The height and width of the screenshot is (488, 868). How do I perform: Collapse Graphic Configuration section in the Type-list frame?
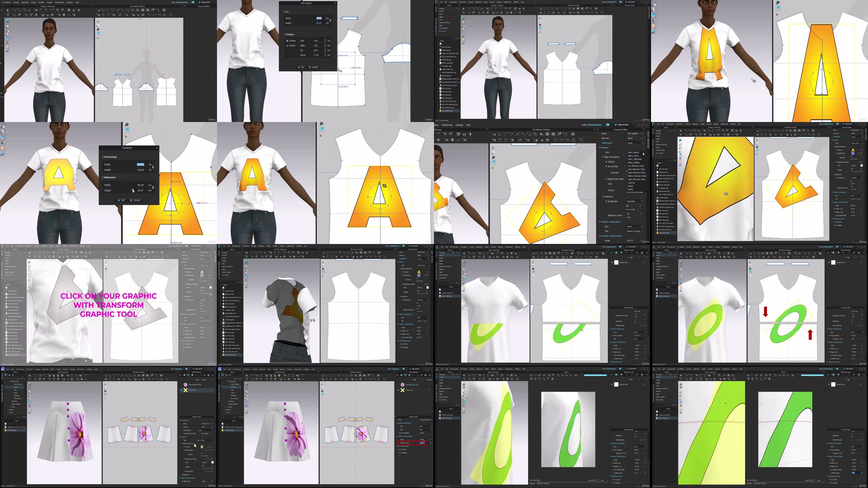(x=600, y=221)
